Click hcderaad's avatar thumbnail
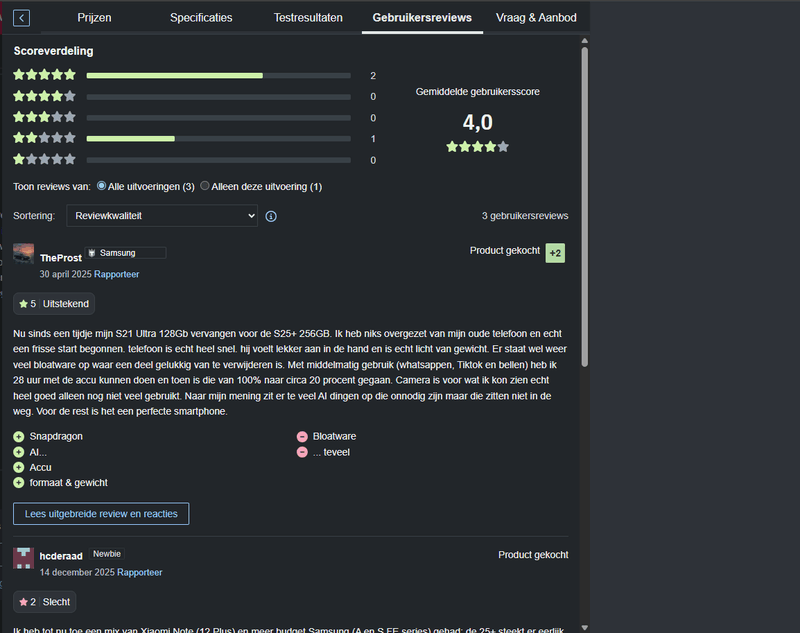The width and height of the screenshot is (800, 633). [23, 558]
